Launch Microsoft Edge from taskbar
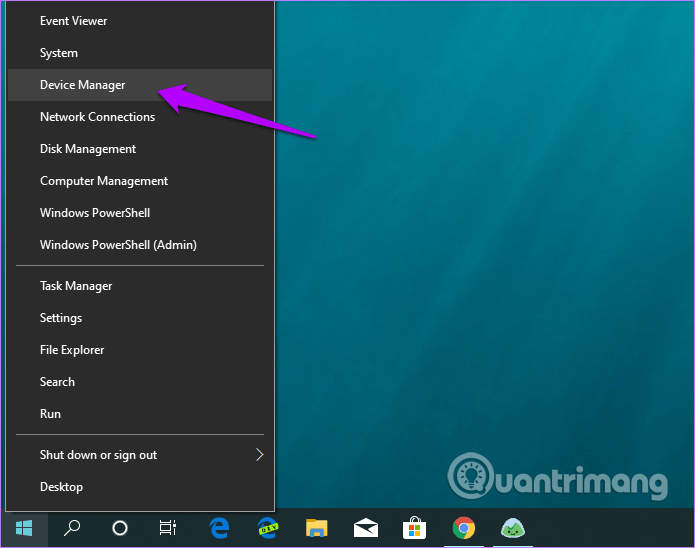 (x=219, y=528)
